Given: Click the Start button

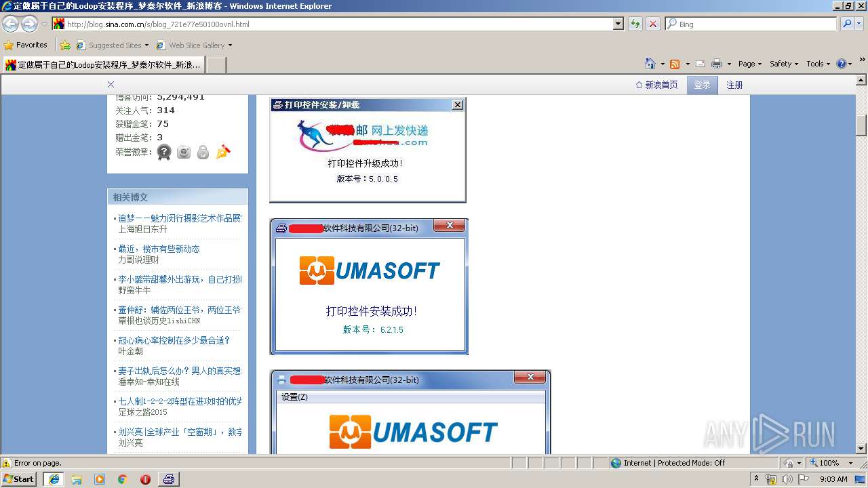Looking at the screenshot, I should (x=19, y=479).
